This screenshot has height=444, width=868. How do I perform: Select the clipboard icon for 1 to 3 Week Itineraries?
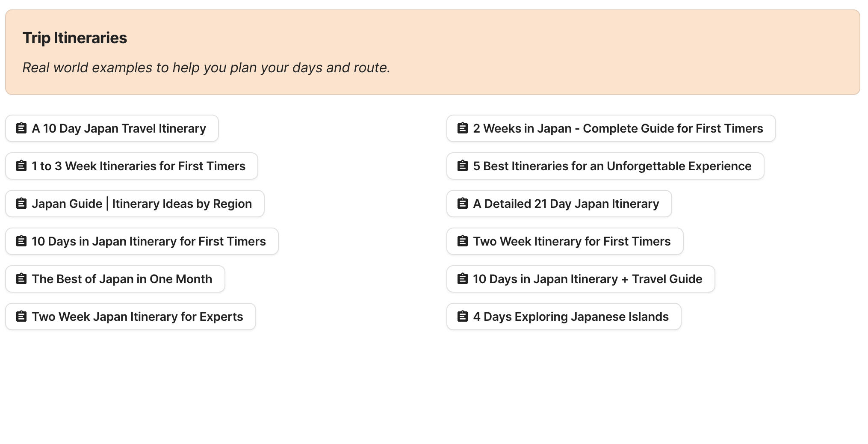[21, 166]
